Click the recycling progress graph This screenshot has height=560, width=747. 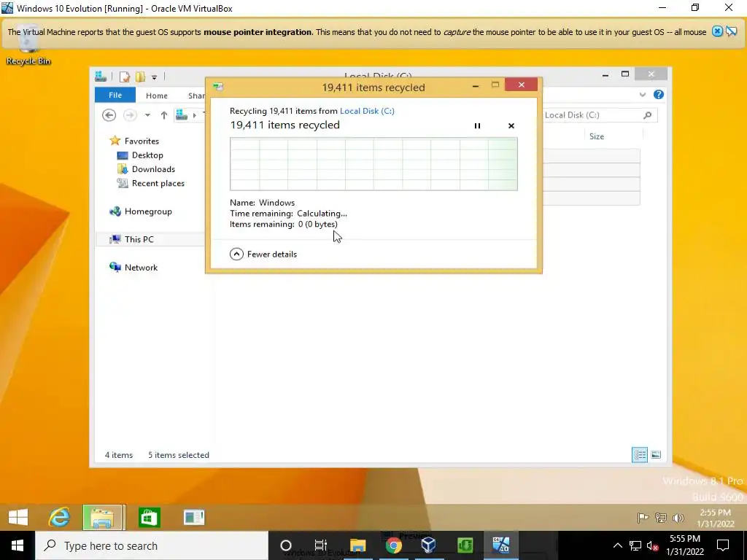373,164
